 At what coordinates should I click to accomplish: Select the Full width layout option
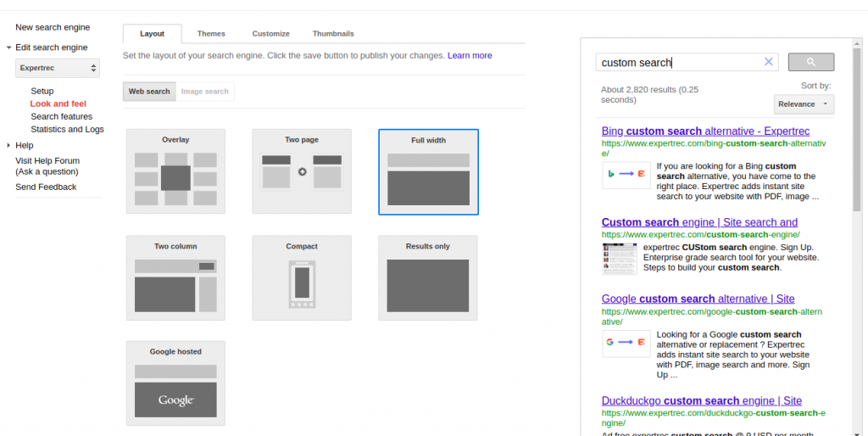[x=428, y=171]
